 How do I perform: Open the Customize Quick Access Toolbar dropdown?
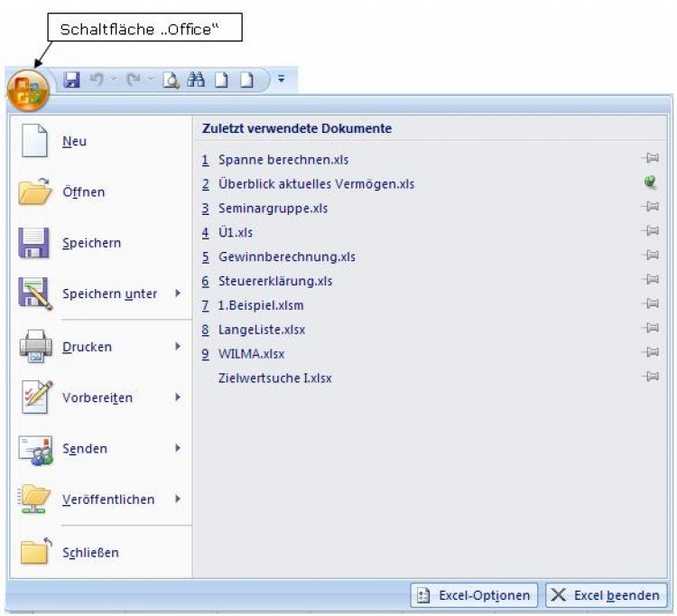tap(281, 80)
